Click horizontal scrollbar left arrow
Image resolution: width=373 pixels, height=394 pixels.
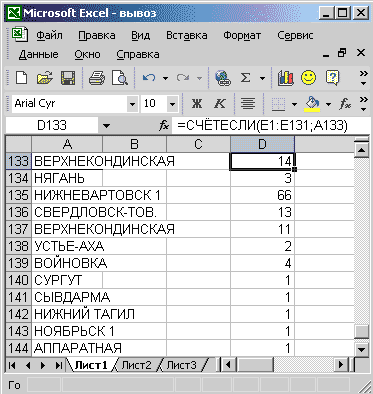[228, 365]
